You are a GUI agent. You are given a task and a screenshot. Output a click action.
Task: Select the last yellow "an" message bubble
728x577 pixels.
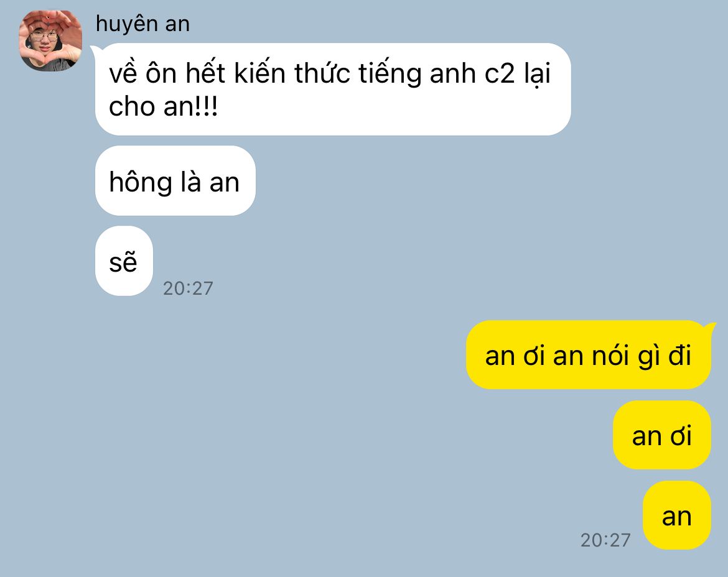[677, 515]
